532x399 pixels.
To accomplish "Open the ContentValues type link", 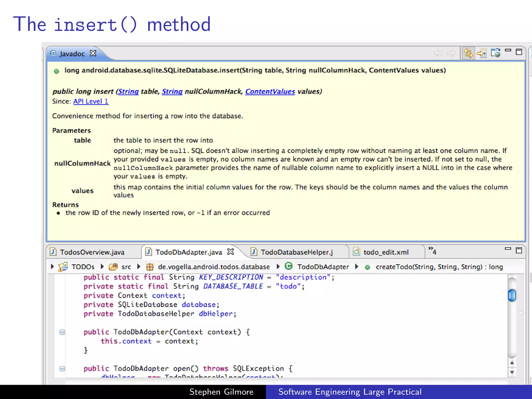I will pyautogui.click(x=270, y=91).
